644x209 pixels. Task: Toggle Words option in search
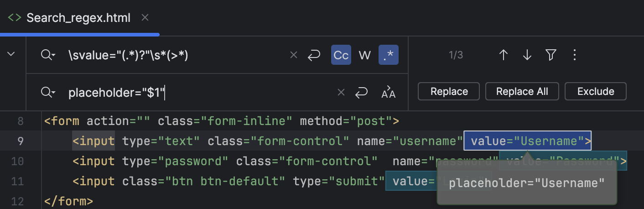point(365,55)
